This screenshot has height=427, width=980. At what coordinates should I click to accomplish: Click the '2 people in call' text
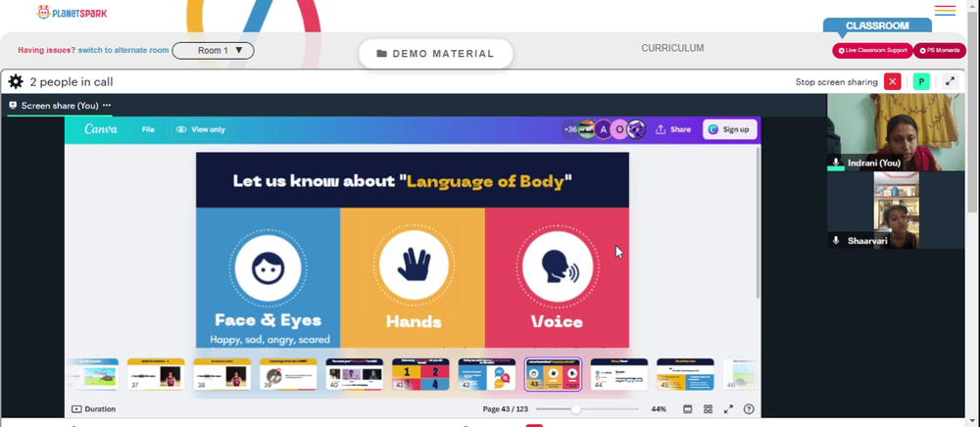click(72, 82)
